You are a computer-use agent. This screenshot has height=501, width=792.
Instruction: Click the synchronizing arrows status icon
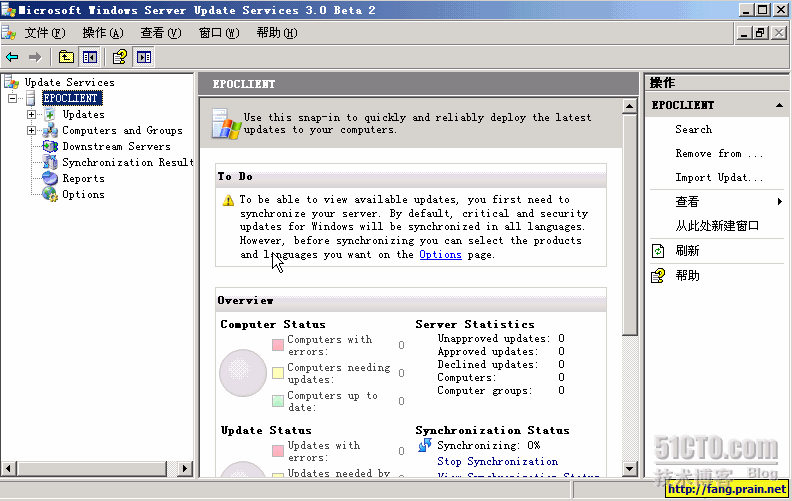coord(425,445)
